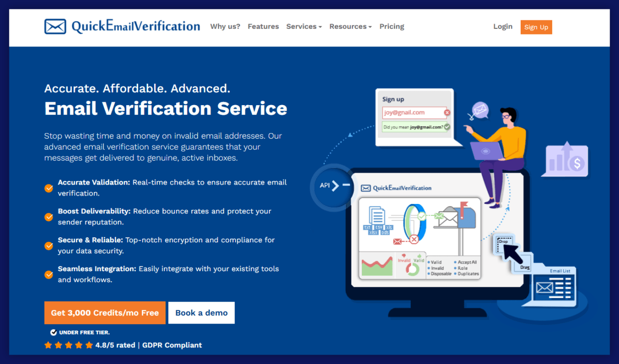Navigate to the Pricing menu item
This screenshot has height=364, width=619.
391,26
